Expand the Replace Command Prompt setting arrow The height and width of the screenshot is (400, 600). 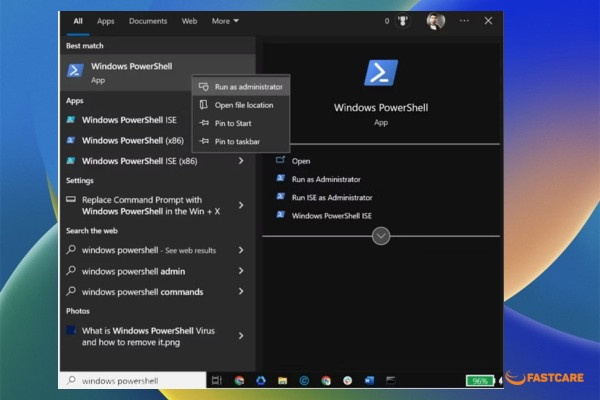coord(241,205)
